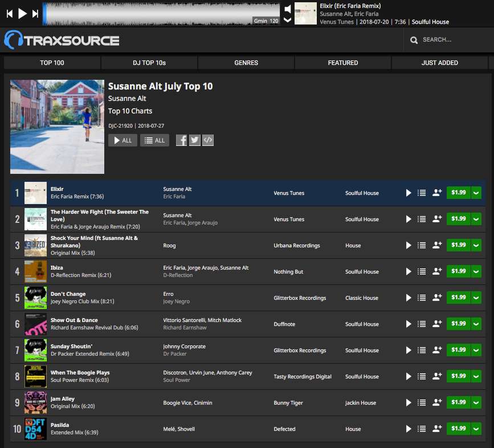The width and height of the screenshot is (494, 448).
Task: Play Show Out & Dance track
Action: 409,324
